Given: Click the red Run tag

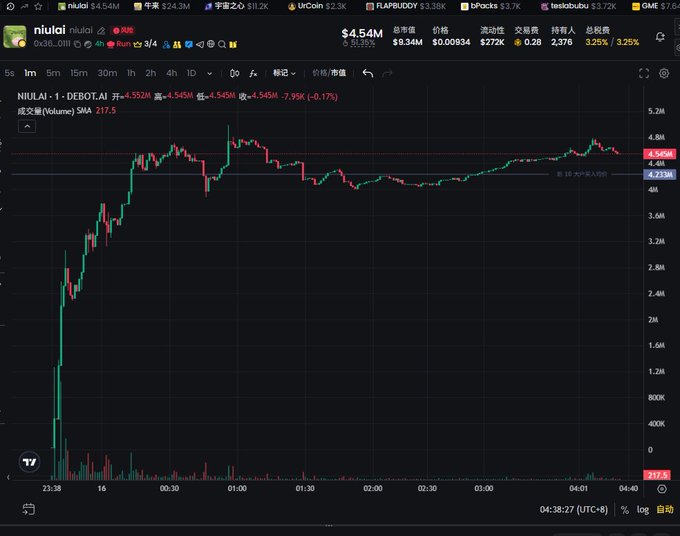Looking at the screenshot, I should coord(118,44).
